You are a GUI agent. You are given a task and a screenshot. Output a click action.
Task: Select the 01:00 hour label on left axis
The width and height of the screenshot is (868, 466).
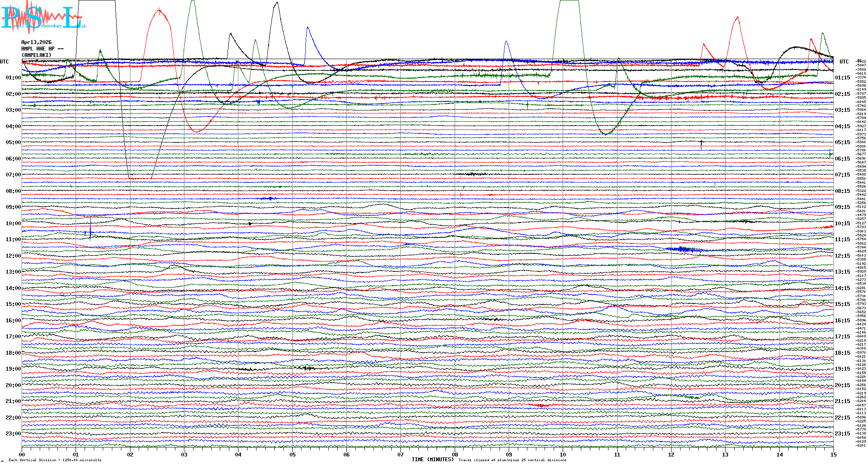(x=13, y=78)
